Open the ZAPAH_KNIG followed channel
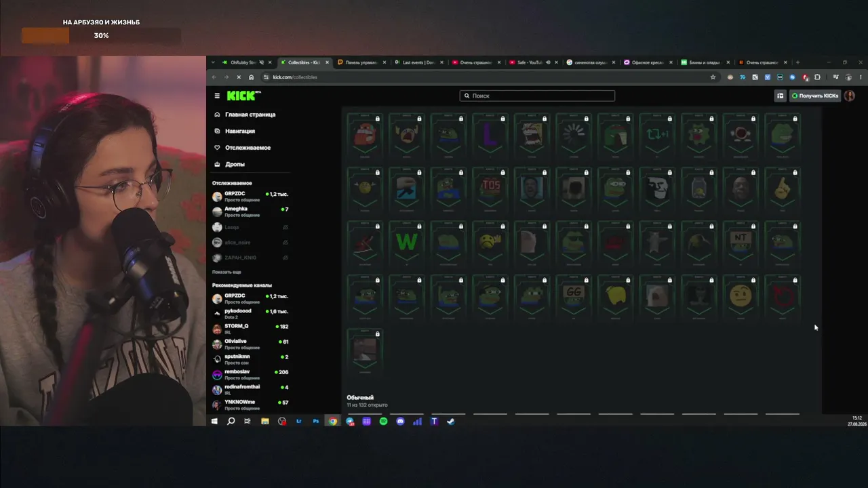 (x=250, y=258)
